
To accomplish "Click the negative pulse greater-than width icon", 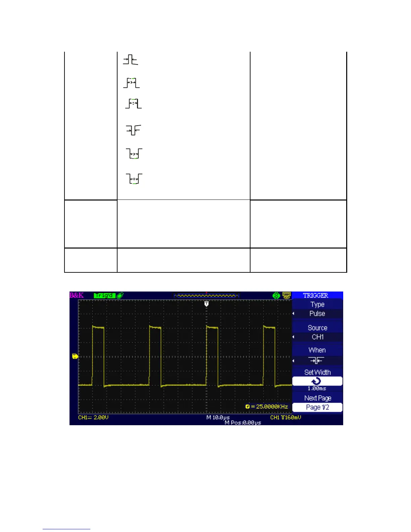I will (134, 153).
